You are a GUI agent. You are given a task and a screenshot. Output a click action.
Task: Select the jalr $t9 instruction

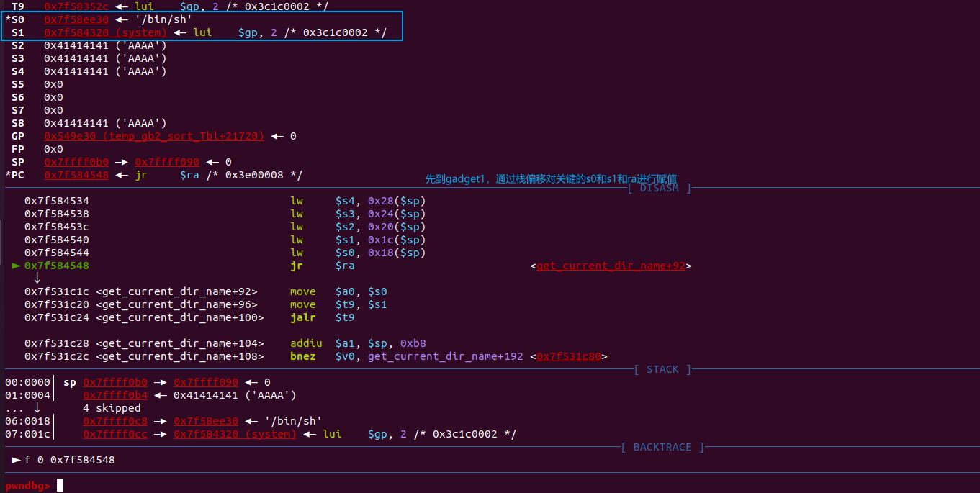322,317
